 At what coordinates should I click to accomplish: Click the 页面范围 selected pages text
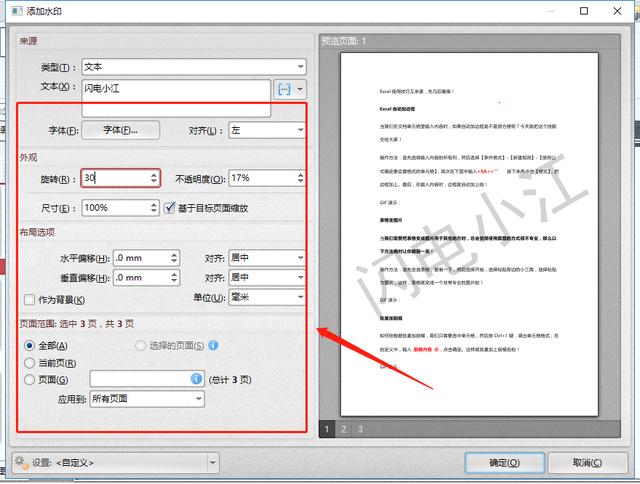(77, 324)
